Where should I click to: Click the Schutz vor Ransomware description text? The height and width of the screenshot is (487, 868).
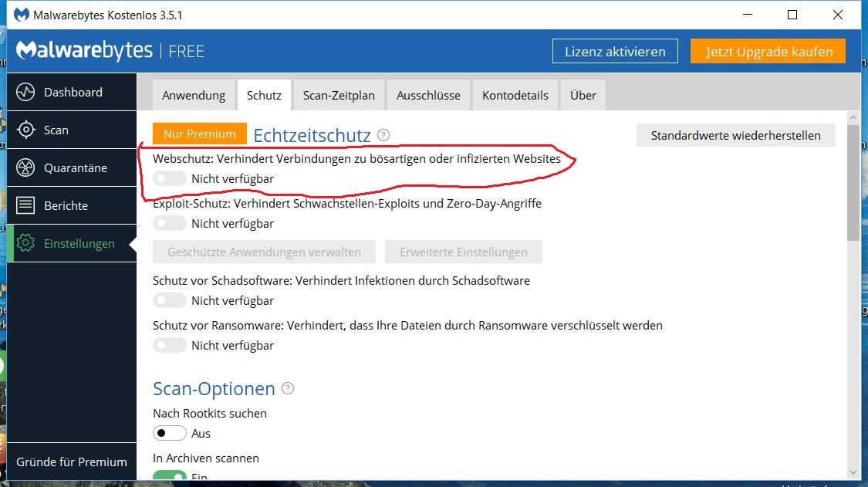pos(407,325)
